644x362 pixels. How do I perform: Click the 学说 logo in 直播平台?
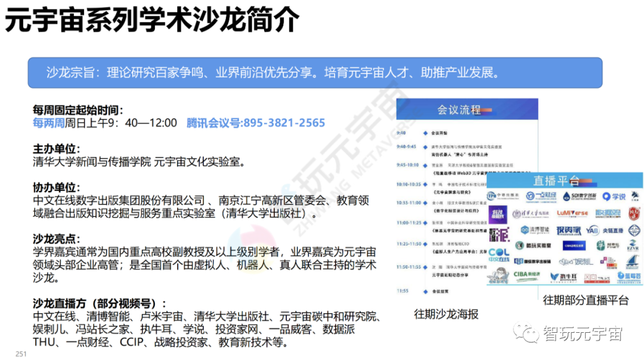click(614, 197)
